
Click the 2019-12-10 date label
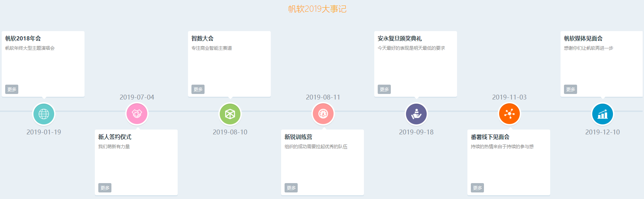603,132
